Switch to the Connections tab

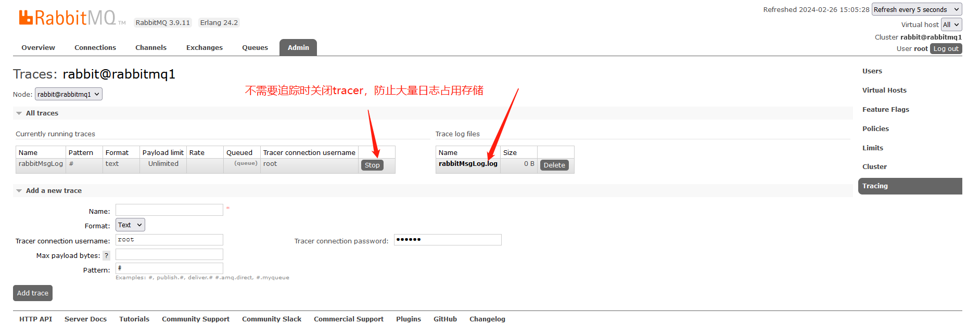(95, 47)
